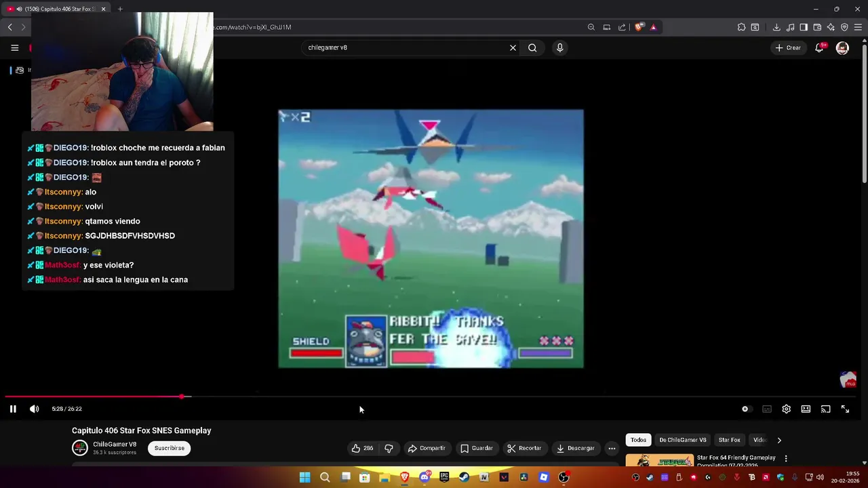868x488 pixels.
Task: Click the Compartir share button
Action: click(x=426, y=448)
